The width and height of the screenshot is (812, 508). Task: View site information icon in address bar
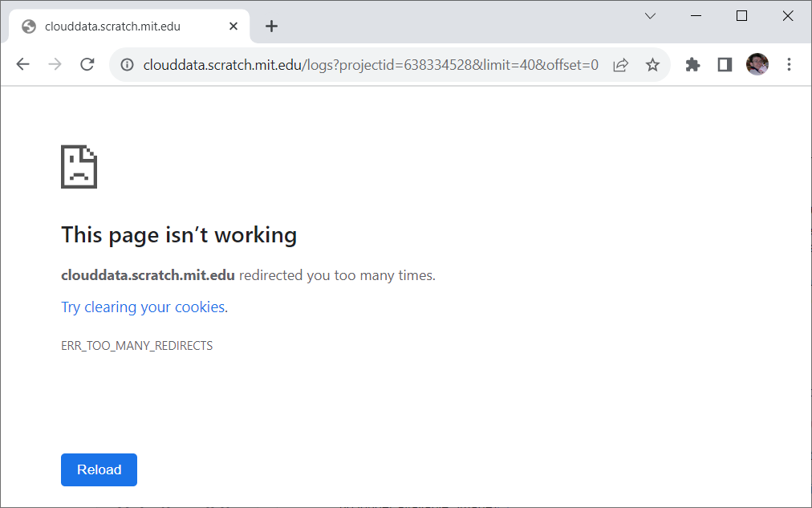click(127, 65)
